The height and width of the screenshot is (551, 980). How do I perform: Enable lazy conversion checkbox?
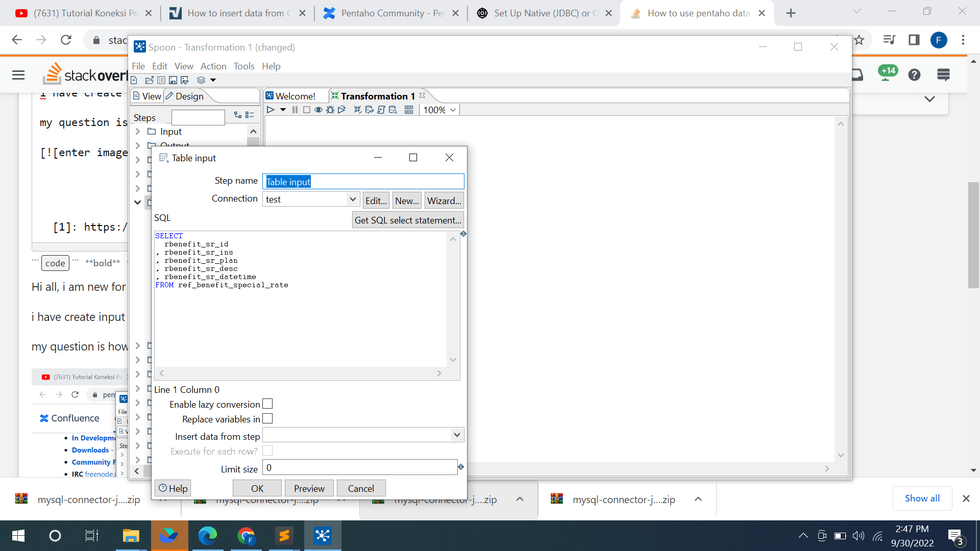(x=267, y=404)
